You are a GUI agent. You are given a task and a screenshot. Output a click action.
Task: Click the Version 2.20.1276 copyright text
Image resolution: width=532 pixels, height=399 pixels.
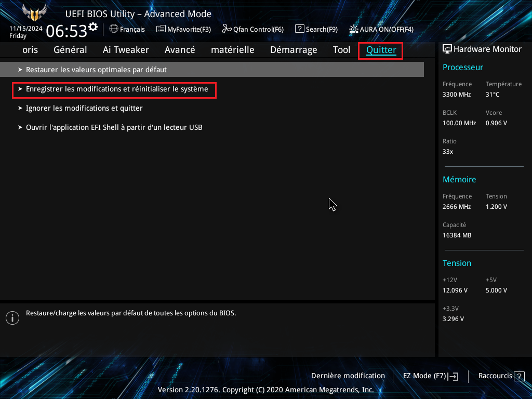[265, 390]
